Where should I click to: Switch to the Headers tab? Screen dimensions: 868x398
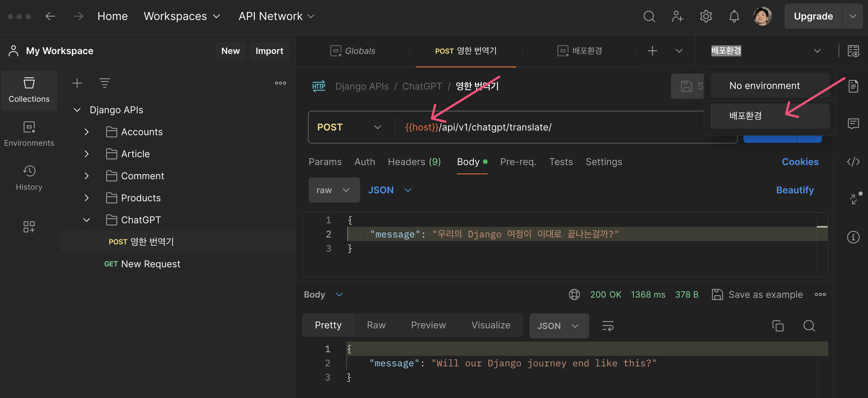coord(414,162)
